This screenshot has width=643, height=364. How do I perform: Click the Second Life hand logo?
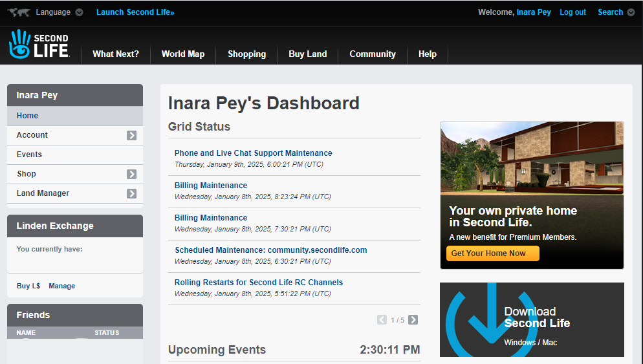[20, 45]
